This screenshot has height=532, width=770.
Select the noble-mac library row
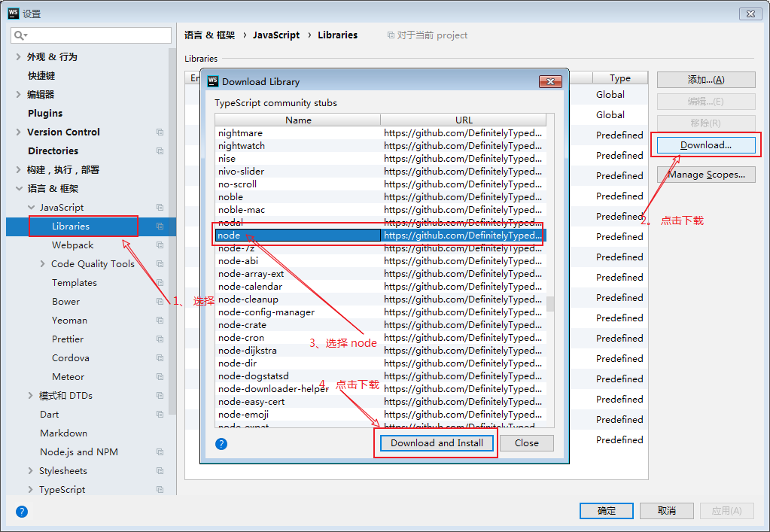click(x=381, y=209)
